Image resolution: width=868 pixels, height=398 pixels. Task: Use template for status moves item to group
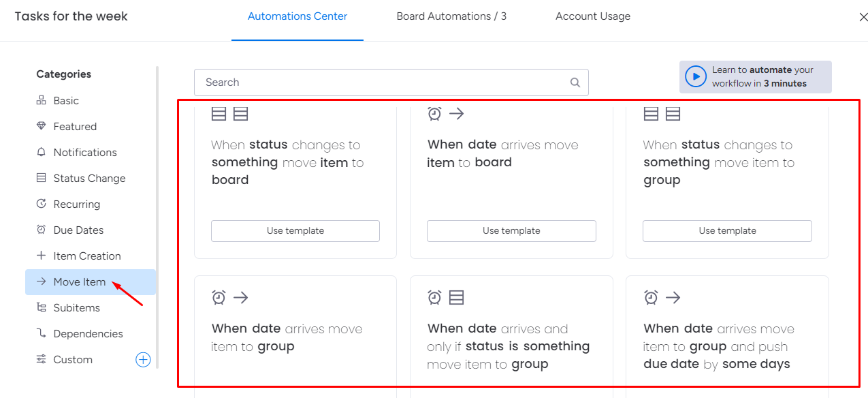727,231
